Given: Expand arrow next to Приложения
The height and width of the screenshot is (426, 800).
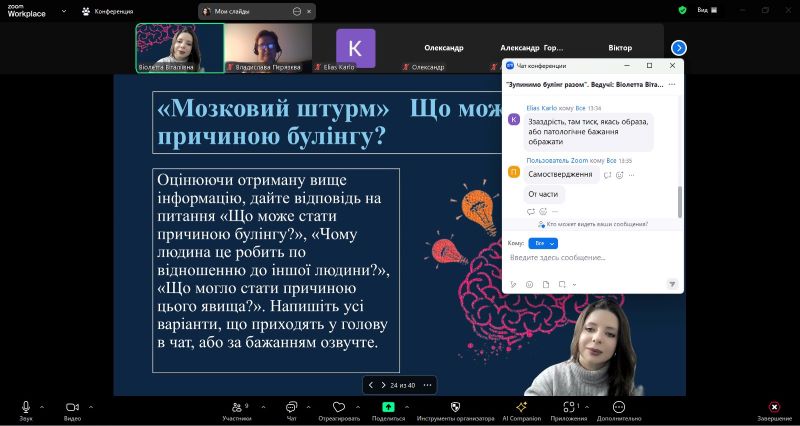Looking at the screenshot, I should [587, 407].
